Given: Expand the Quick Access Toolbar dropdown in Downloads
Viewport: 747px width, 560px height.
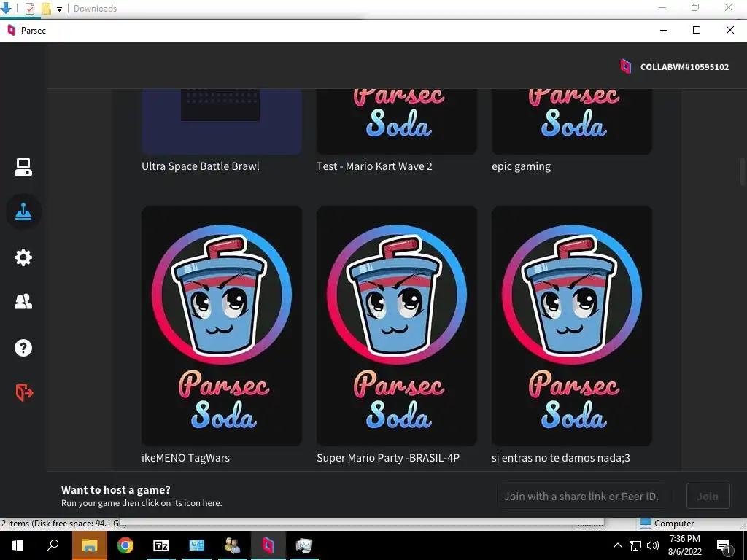Looking at the screenshot, I should click(59, 9).
